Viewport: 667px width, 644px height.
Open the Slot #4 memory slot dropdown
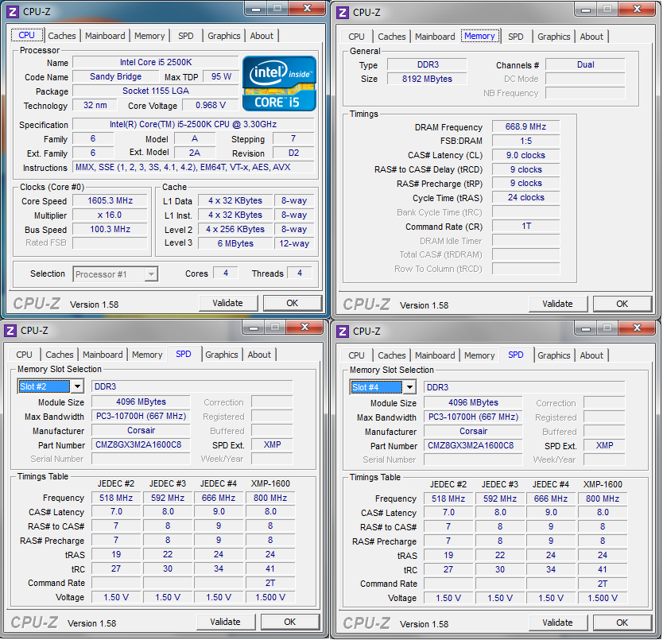pyautogui.click(x=409, y=387)
